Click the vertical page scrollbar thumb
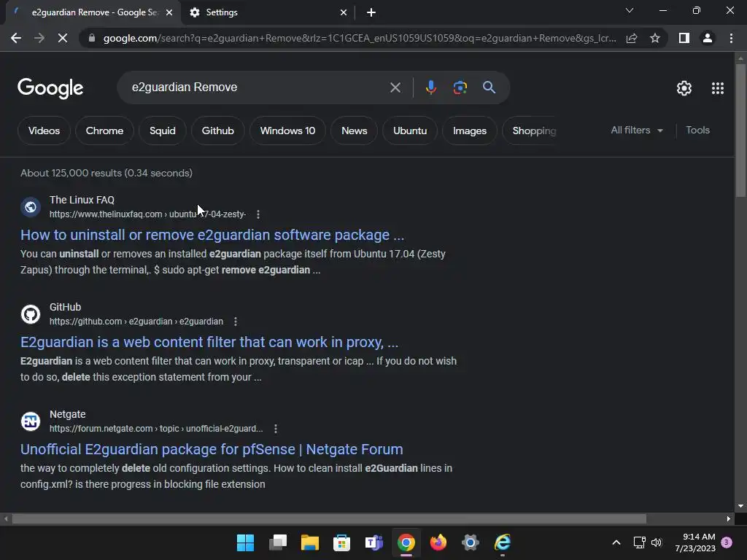 coord(740,130)
